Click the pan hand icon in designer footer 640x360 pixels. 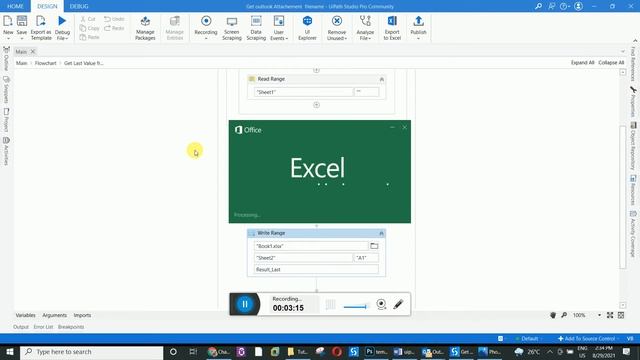[x=553, y=315]
